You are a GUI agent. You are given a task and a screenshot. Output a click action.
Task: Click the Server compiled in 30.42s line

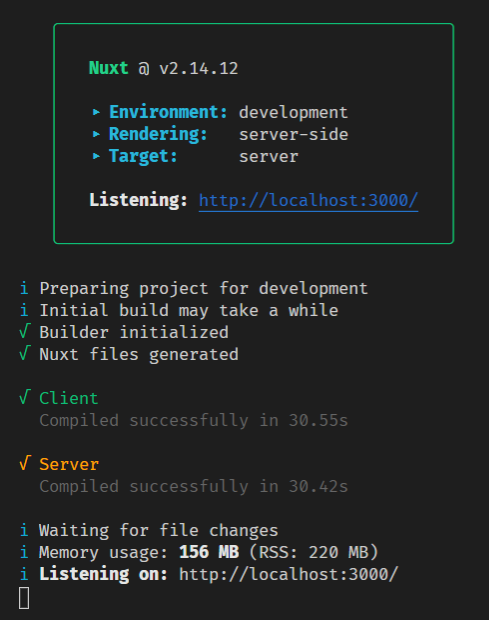point(194,486)
